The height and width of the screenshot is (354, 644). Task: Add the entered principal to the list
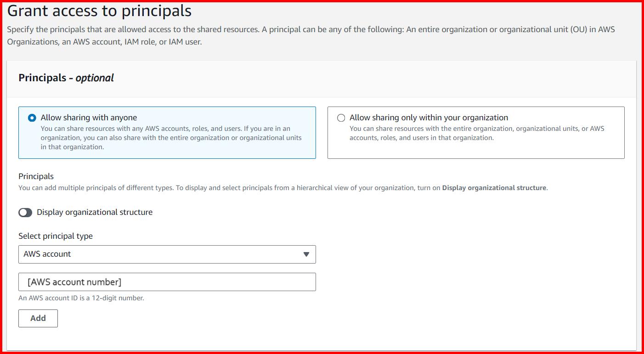click(x=38, y=318)
